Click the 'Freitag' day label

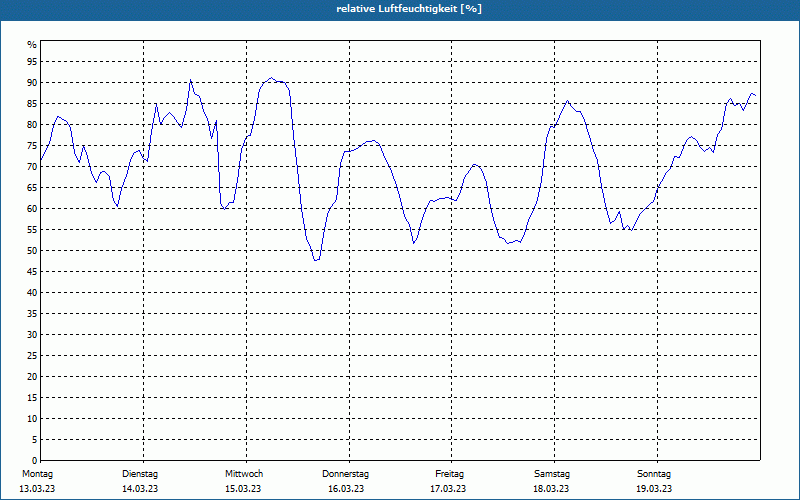449,474
